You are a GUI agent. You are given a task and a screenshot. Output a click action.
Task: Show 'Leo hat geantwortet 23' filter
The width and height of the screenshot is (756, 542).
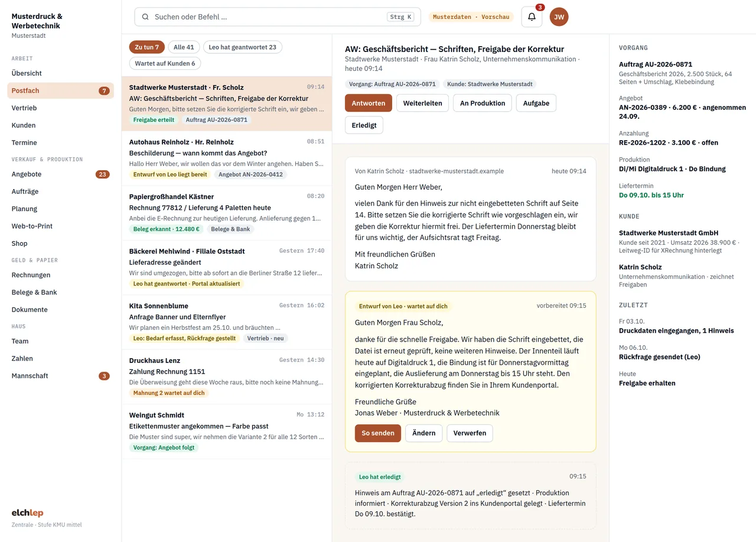pyautogui.click(x=242, y=47)
